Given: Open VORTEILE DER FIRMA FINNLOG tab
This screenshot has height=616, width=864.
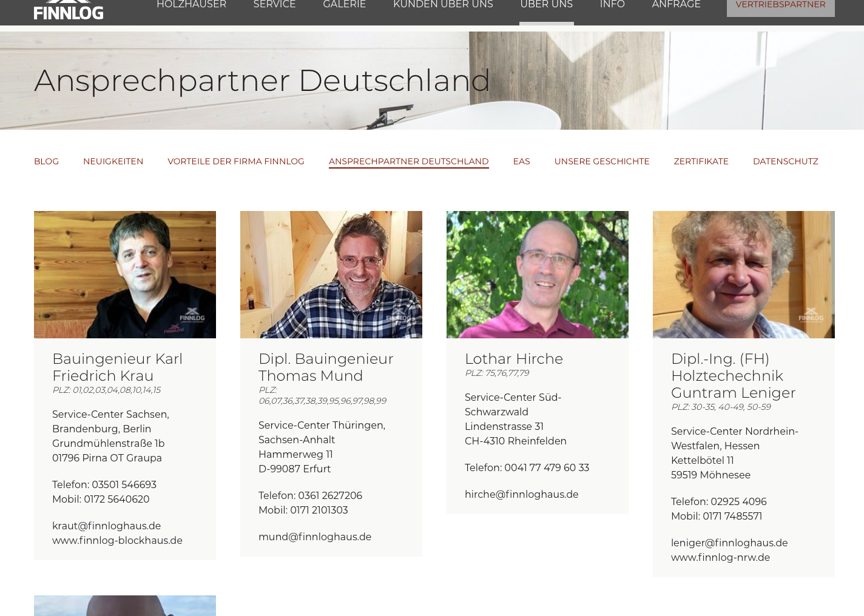Looking at the screenshot, I should (x=236, y=161).
